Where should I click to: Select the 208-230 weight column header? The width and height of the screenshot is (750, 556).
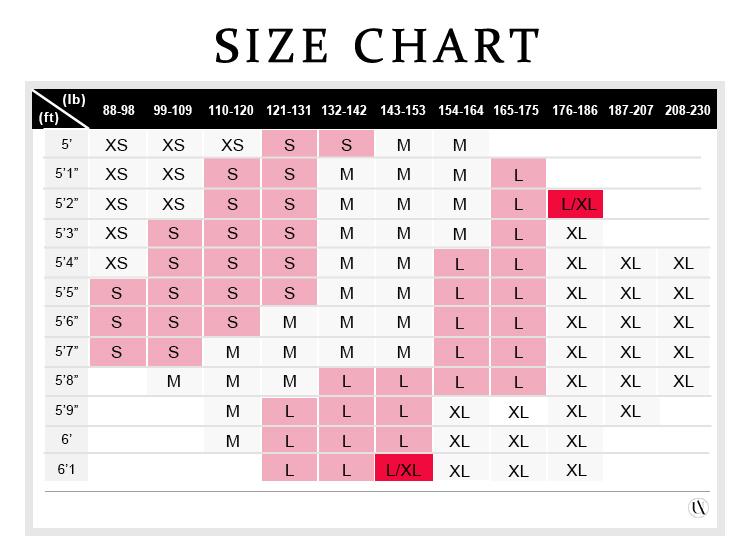[x=684, y=110]
